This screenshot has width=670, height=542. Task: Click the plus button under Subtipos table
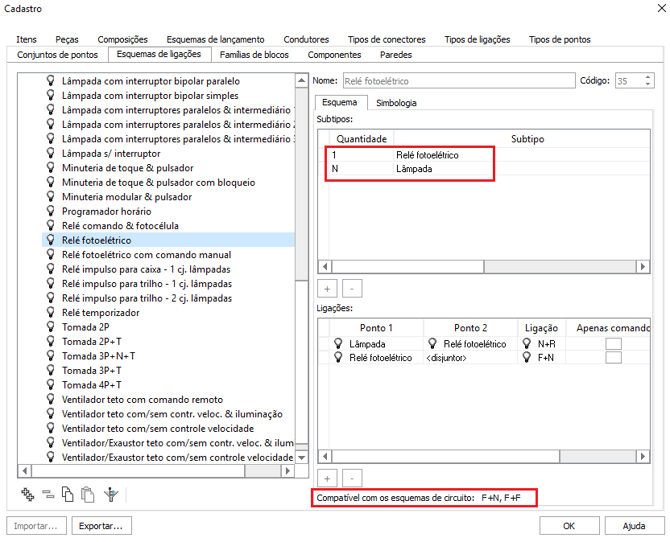click(325, 288)
